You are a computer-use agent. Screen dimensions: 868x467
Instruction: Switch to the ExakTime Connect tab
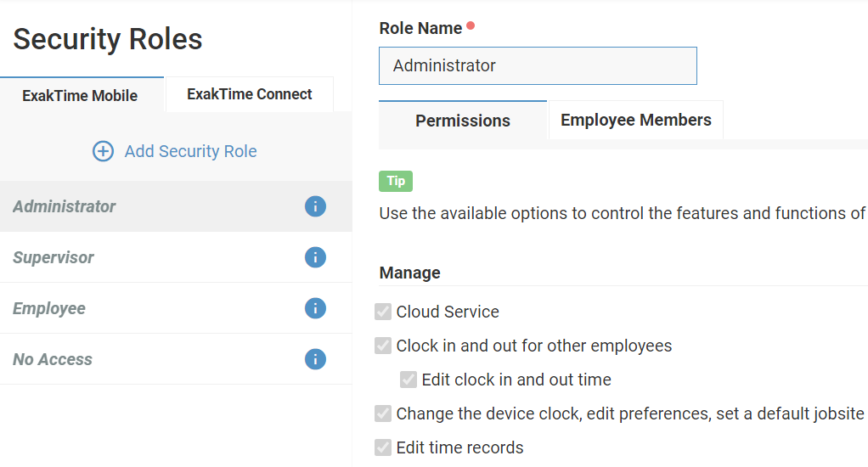coord(250,94)
